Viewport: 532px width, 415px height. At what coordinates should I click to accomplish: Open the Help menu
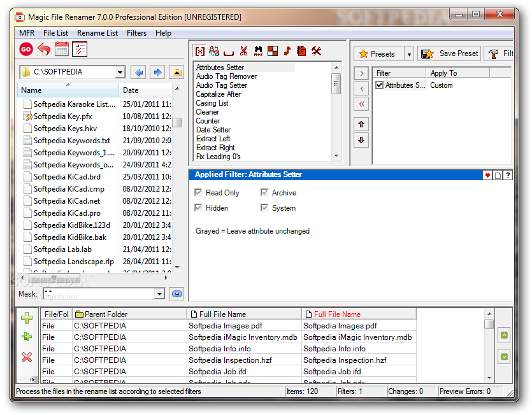tap(163, 33)
